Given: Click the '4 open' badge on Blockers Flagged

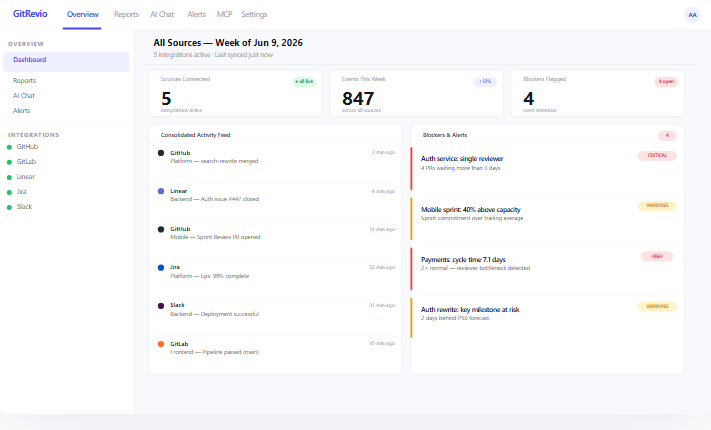Looking at the screenshot, I should [666, 82].
